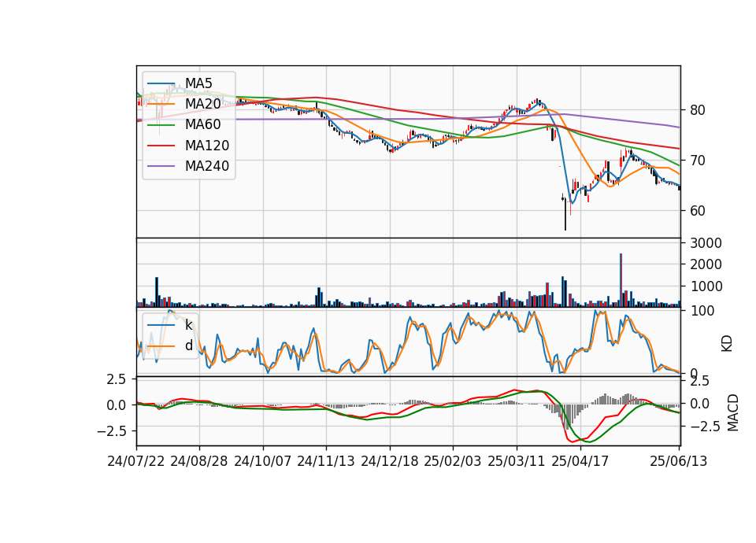
Task: Click the price axis value 70
Action: click(697, 161)
